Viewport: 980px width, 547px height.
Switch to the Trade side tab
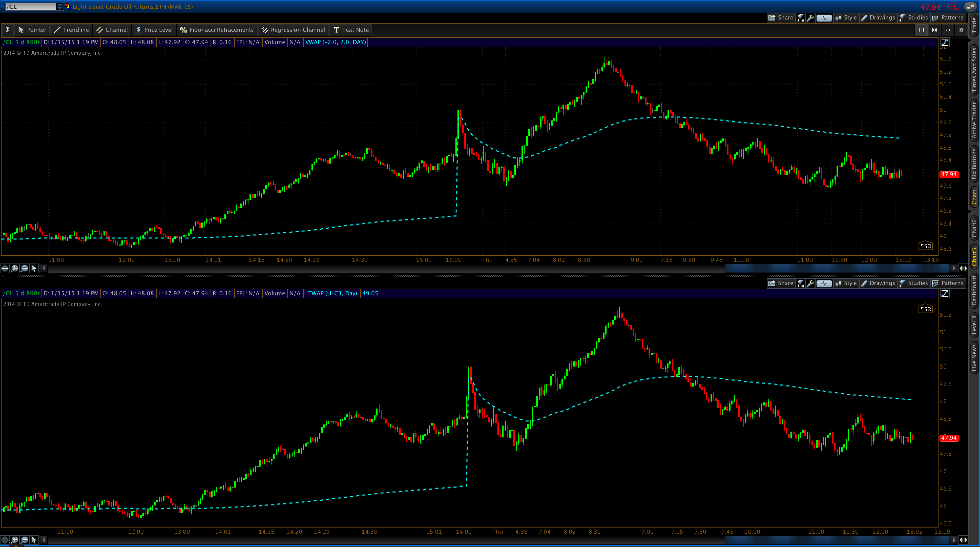tap(974, 25)
